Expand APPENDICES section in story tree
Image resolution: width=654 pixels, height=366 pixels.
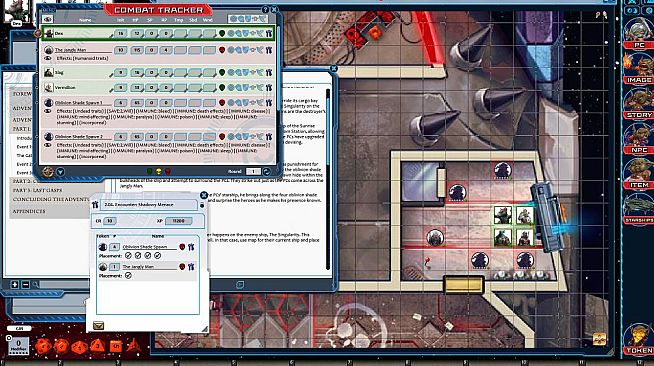[29, 211]
